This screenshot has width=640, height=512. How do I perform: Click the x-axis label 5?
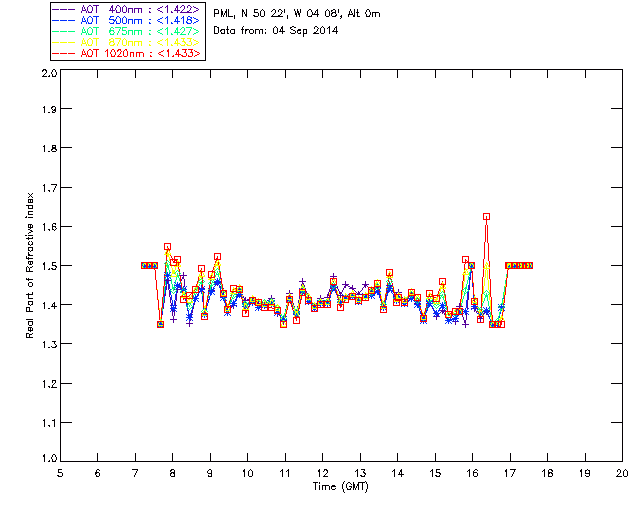tap(60, 473)
